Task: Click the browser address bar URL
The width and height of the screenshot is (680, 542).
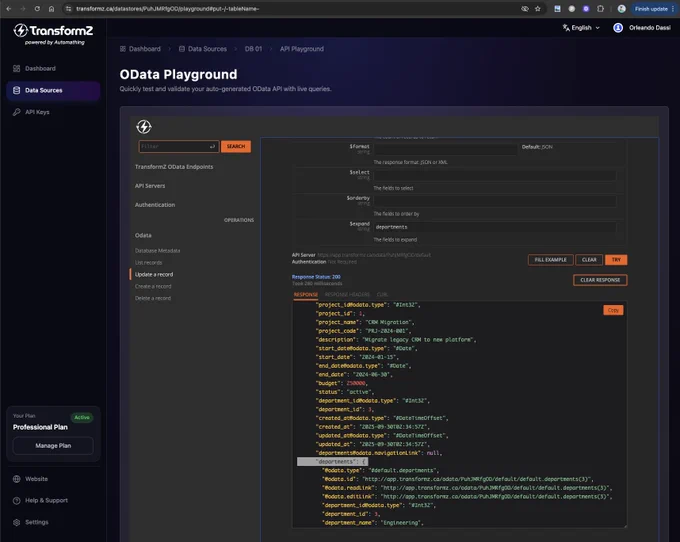Action: 167,9
